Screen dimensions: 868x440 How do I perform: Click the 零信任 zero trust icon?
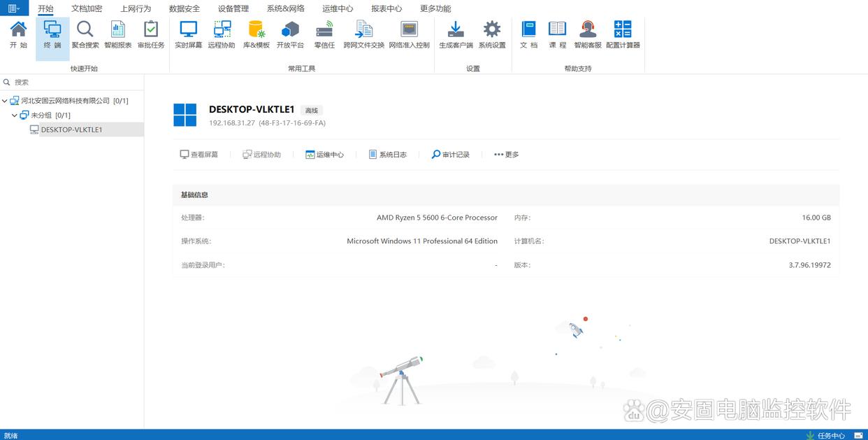click(x=324, y=34)
